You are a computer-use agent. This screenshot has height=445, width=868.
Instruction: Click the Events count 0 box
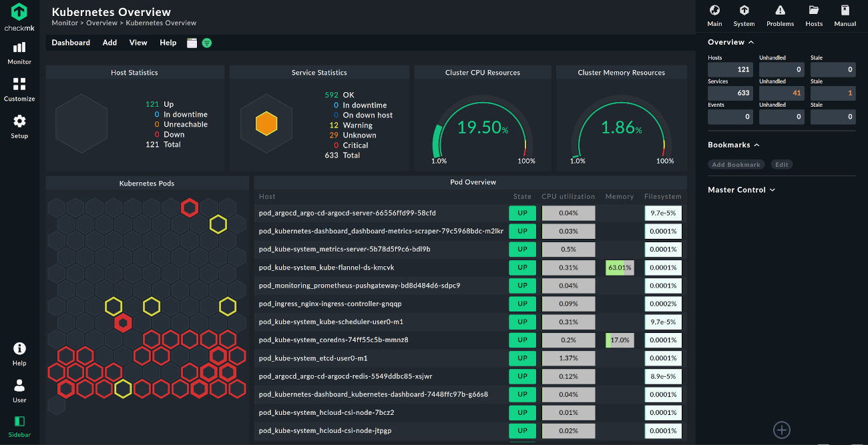730,117
